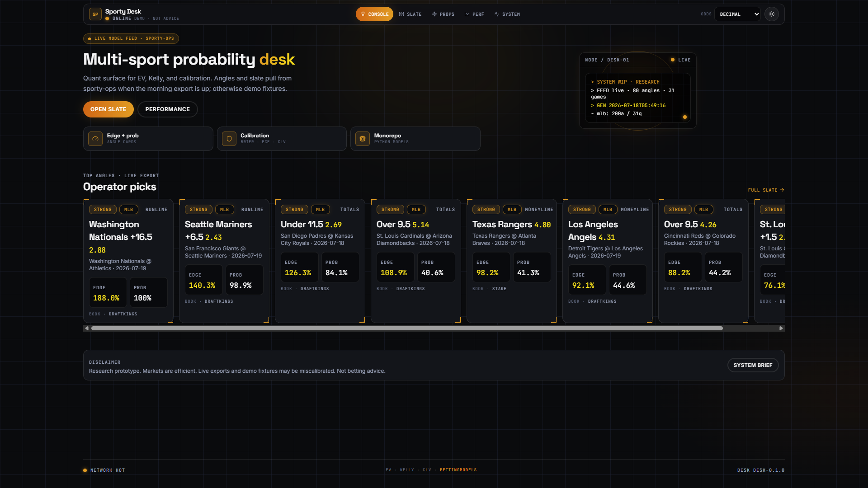The image size is (868, 488).
Task: Click the 40.6% prob value
Action: pyautogui.click(x=432, y=273)
